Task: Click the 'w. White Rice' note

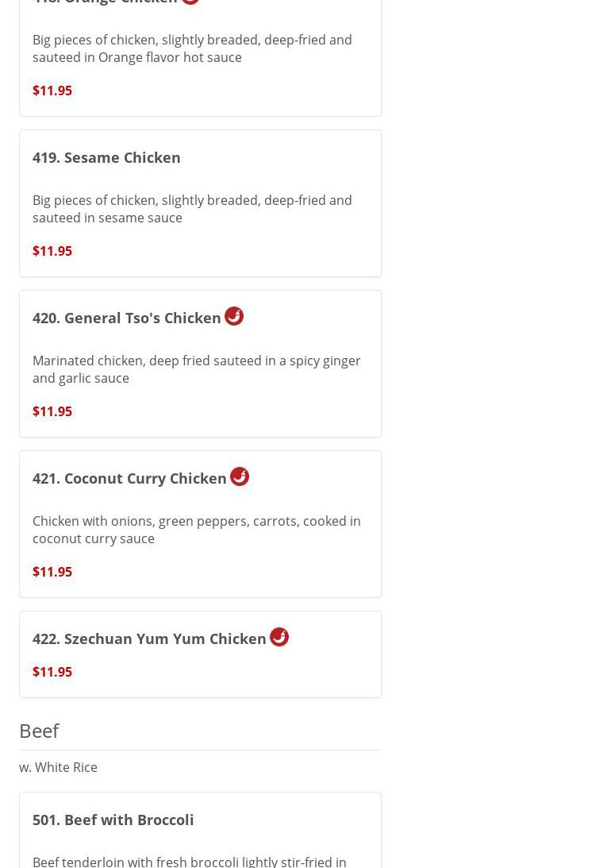Action: click(x=58, y=767)
